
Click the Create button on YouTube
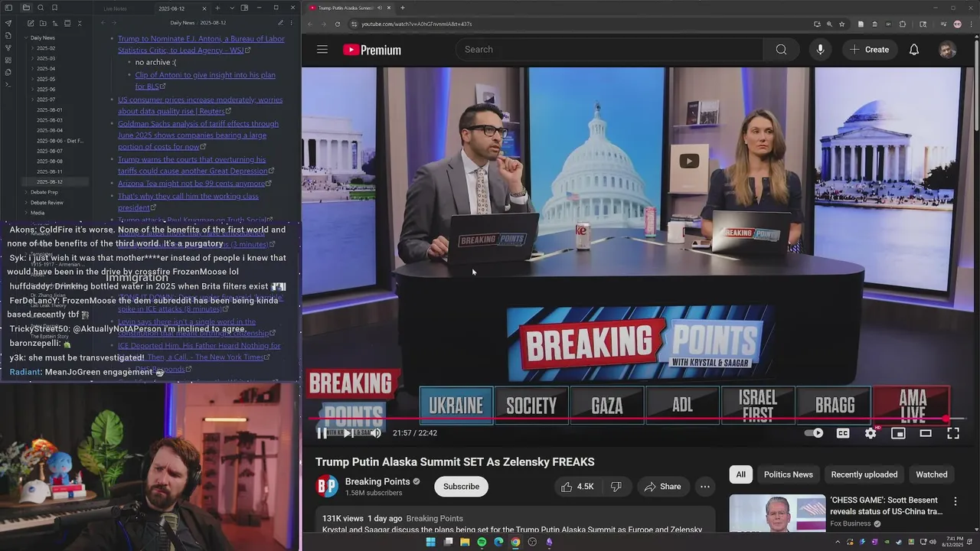pos(869,50)
